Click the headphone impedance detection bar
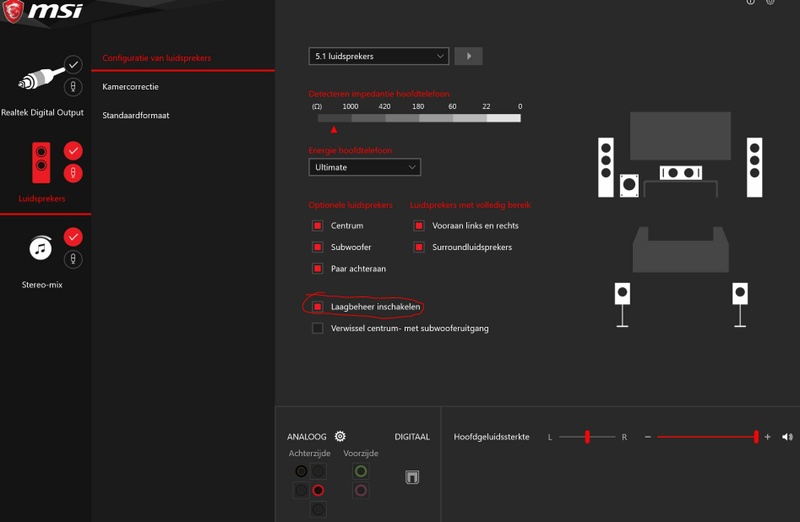 pos(419,118)
